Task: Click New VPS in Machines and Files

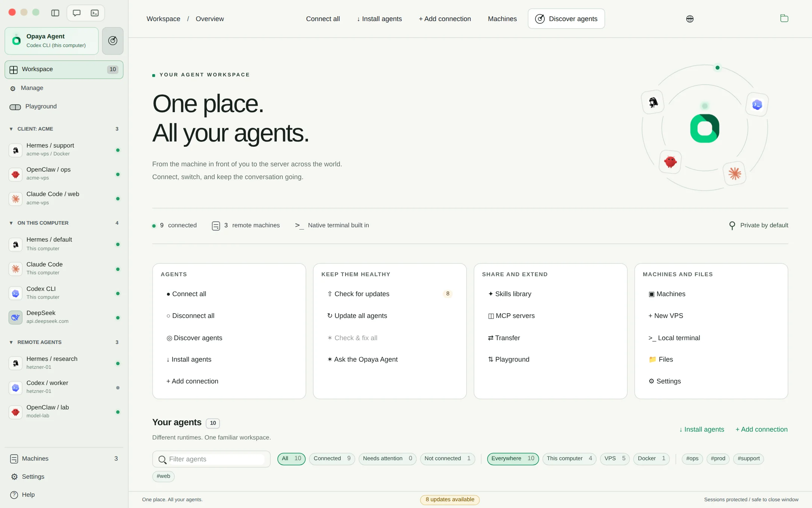Action: 711,316
